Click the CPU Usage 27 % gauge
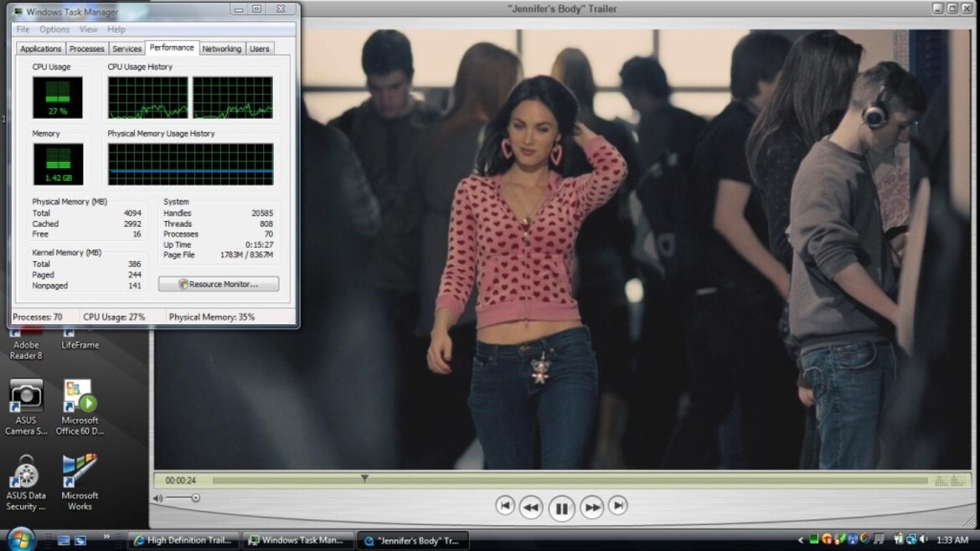 [58, 97]
